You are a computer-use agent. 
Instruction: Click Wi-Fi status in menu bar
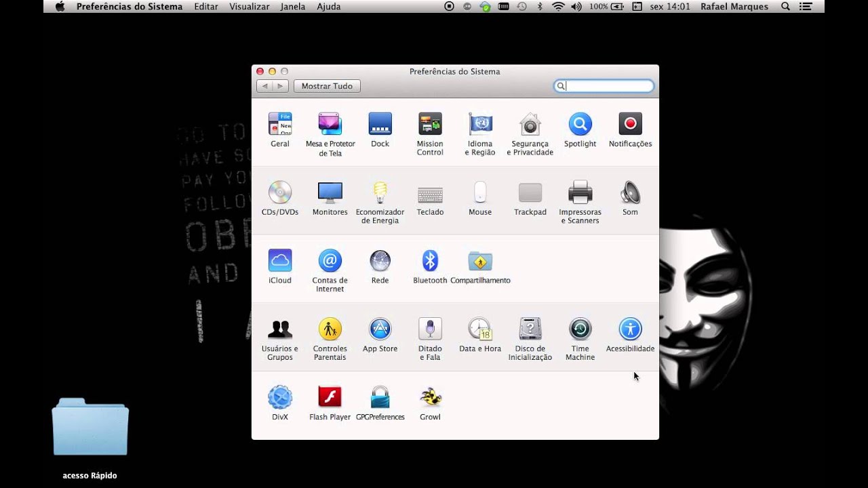[558, 6]
